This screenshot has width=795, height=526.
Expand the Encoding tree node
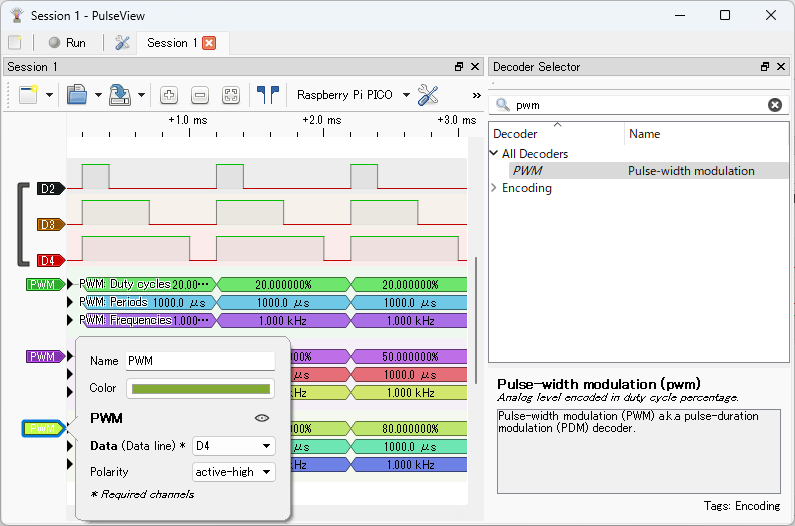[x=494, y=188]
